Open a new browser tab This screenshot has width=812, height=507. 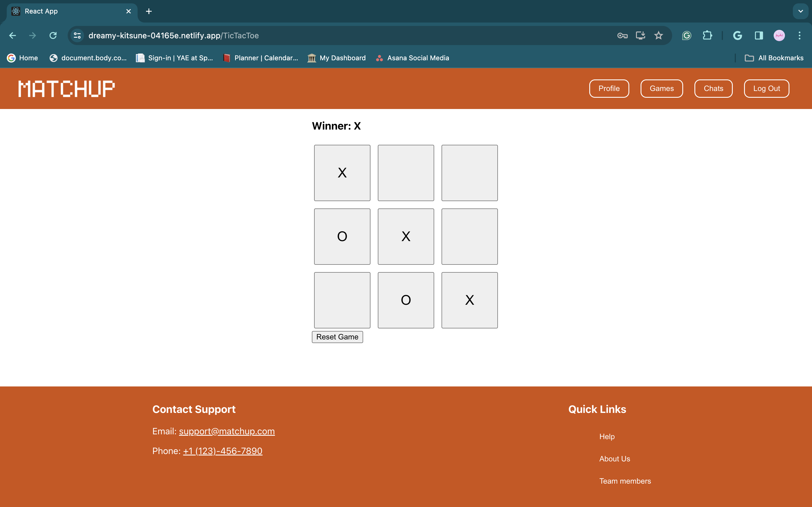(x=149, y=11)
